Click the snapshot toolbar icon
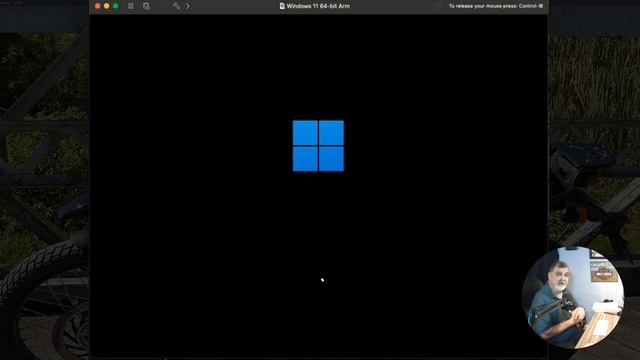The image size is (640, 360). point(146,6)
